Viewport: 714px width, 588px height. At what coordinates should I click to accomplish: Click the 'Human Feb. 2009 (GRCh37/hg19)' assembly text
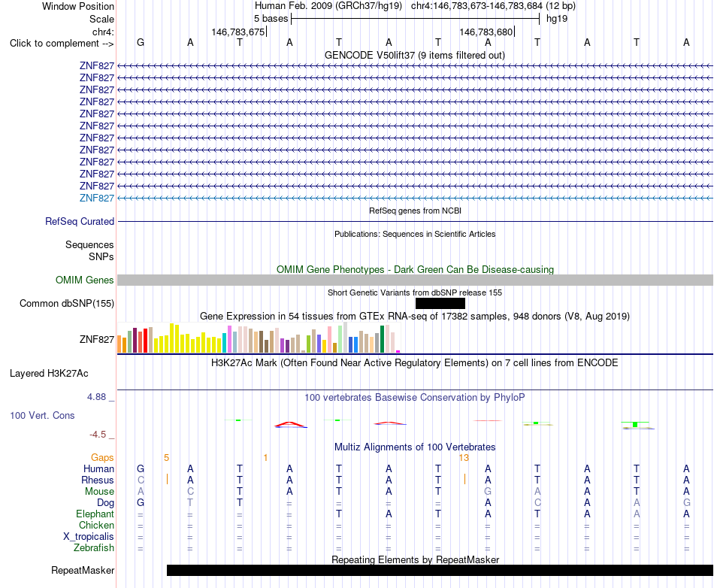click(x=328, y=6)
